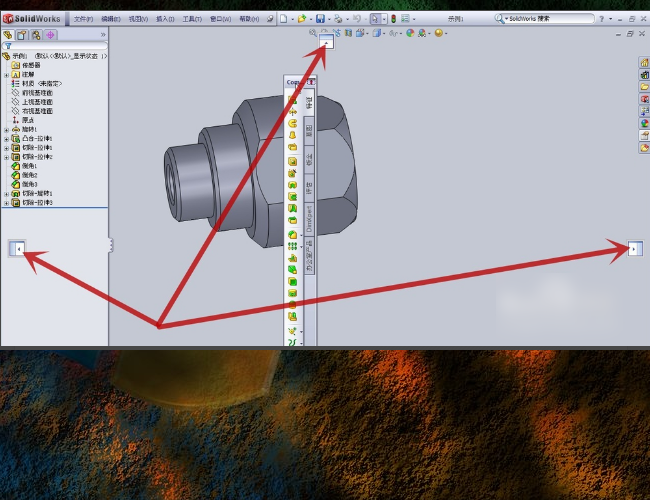This screenshot has height=500, width=650.
Task: Open the Options icon in title bar
Action: pos(405,19)
